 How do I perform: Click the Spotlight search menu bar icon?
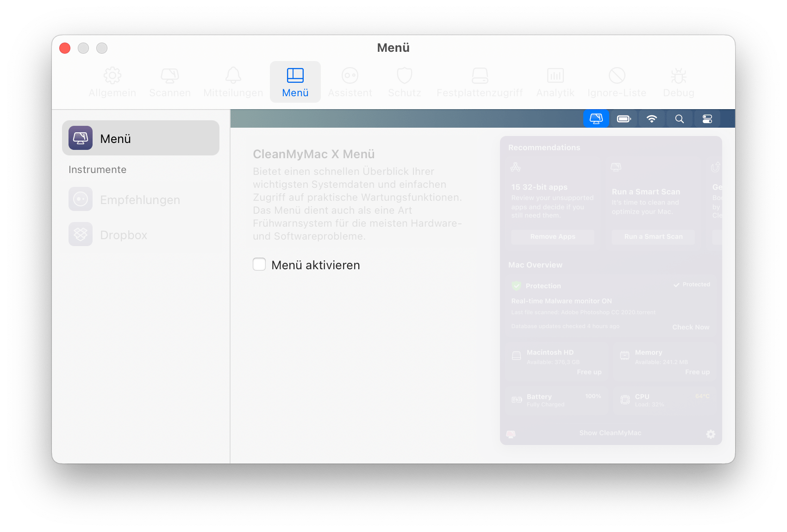click(x=680, y=119)
